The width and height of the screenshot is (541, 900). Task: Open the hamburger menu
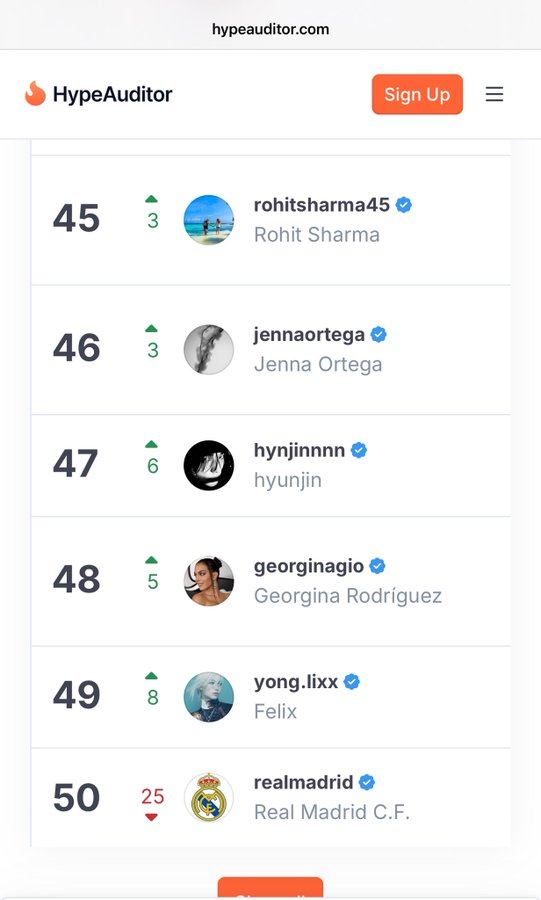pos(494,94)
